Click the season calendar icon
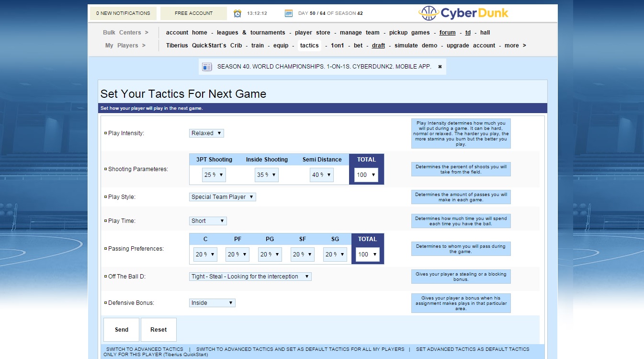644x359 pixels. pos(289,13)
